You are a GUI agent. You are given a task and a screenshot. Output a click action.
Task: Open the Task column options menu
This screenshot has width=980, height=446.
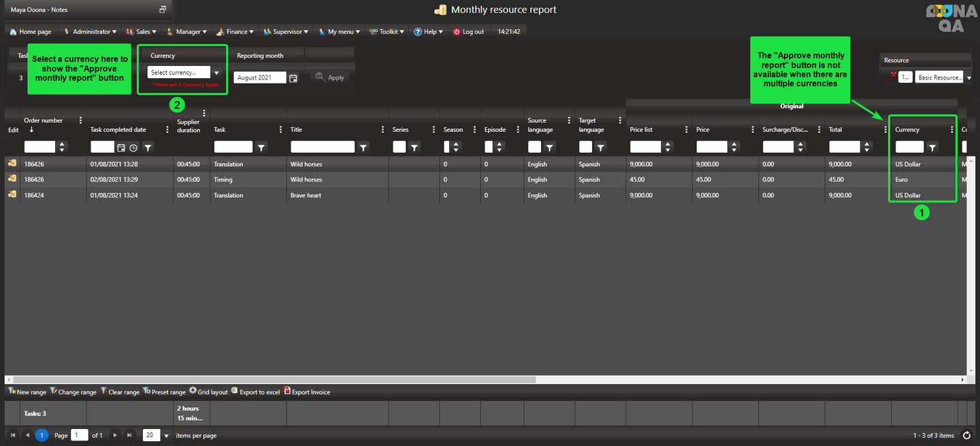(280, 129)
